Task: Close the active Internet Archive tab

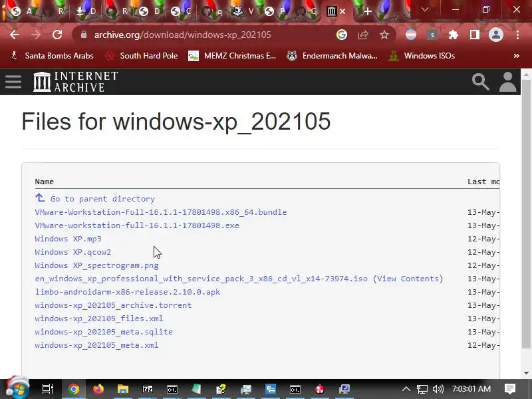Action: coord(342,11)
